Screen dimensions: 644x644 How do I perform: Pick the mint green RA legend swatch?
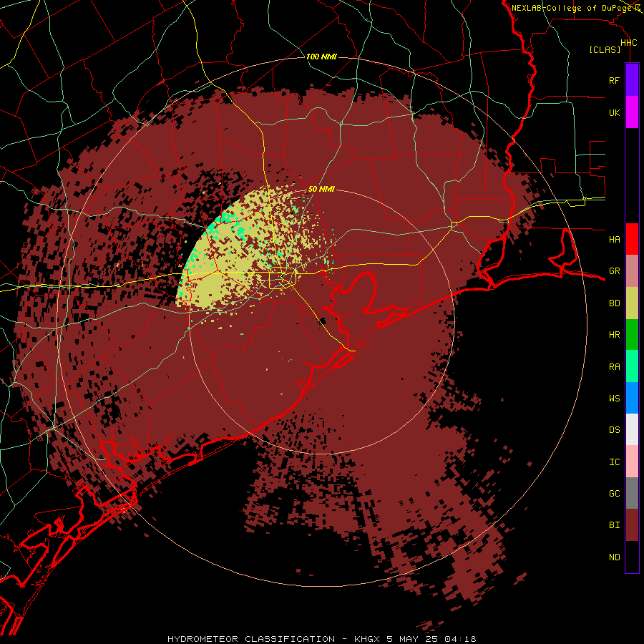[x=632, y=366]
